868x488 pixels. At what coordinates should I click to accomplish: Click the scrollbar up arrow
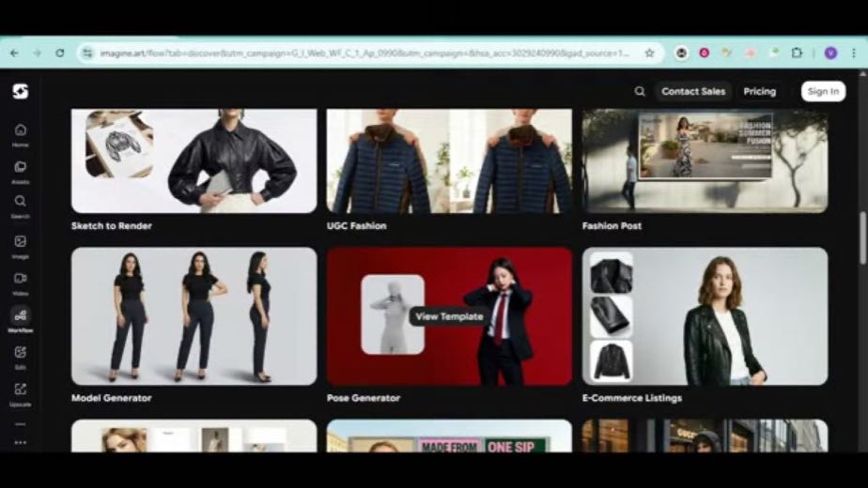(862, 73)
